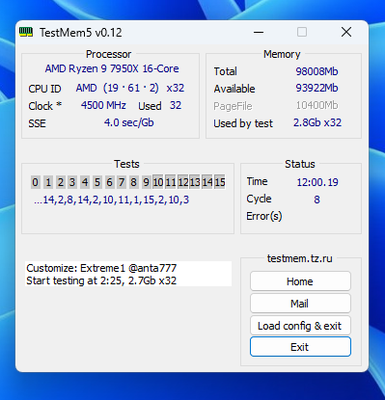Open the Home website button
Image resolution: width=385 pixels, height=400 pixels.
[x=300, y=281]
